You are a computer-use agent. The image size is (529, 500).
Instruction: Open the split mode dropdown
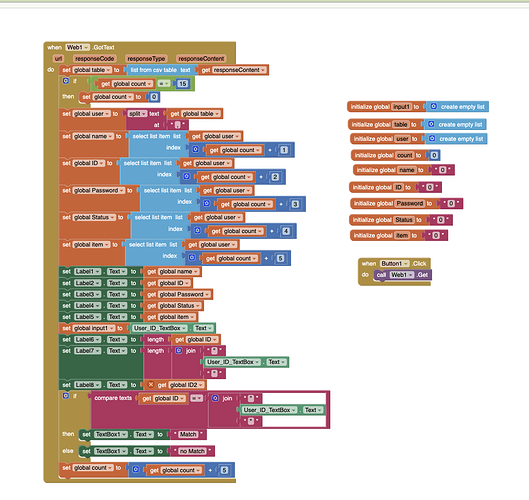point(138,114)
